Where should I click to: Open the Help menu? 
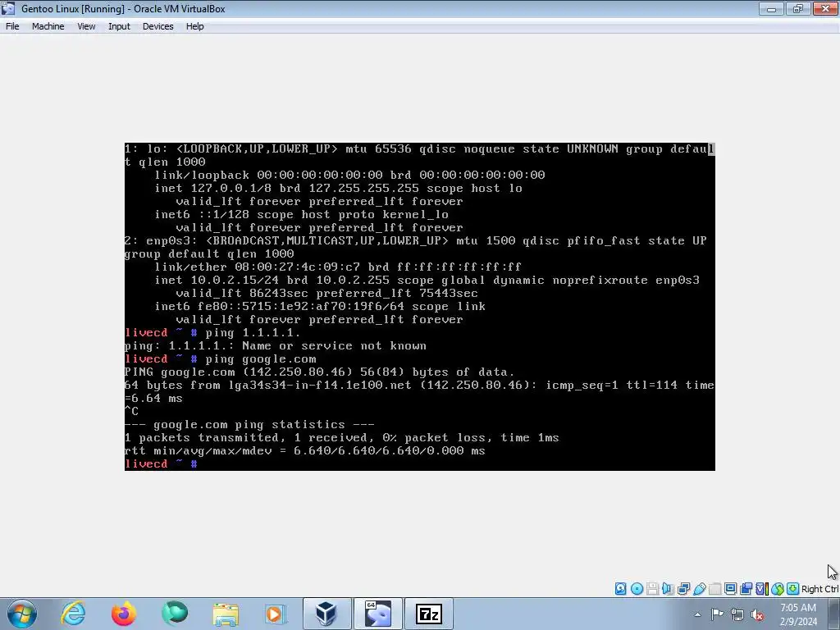[195, 26]
